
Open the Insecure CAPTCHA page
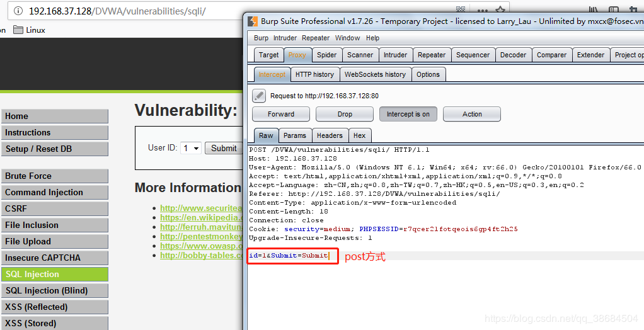55,258
